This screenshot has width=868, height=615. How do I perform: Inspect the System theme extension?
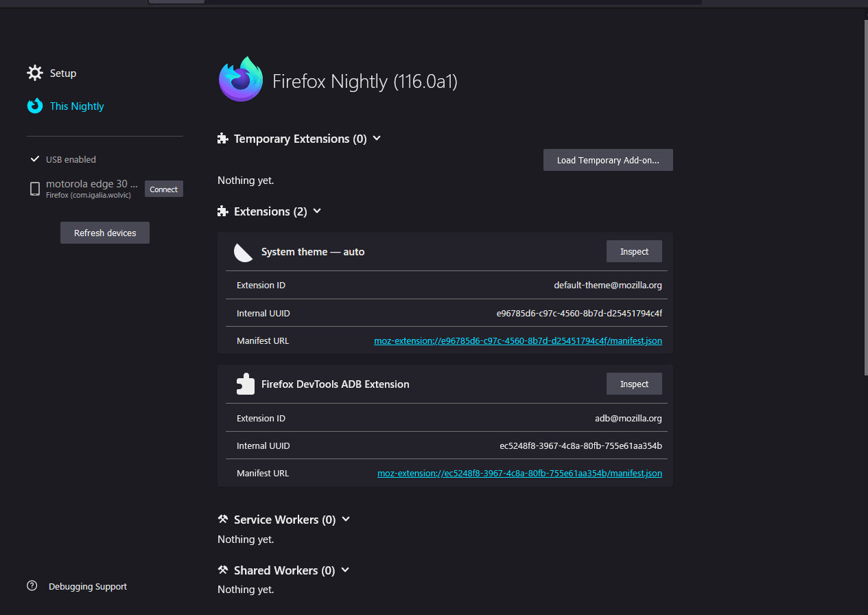pyautogui.click(x=634, y=251)
